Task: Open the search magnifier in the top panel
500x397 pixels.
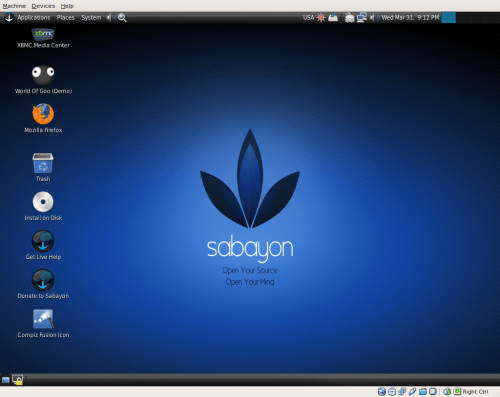Action: [122, 18]
